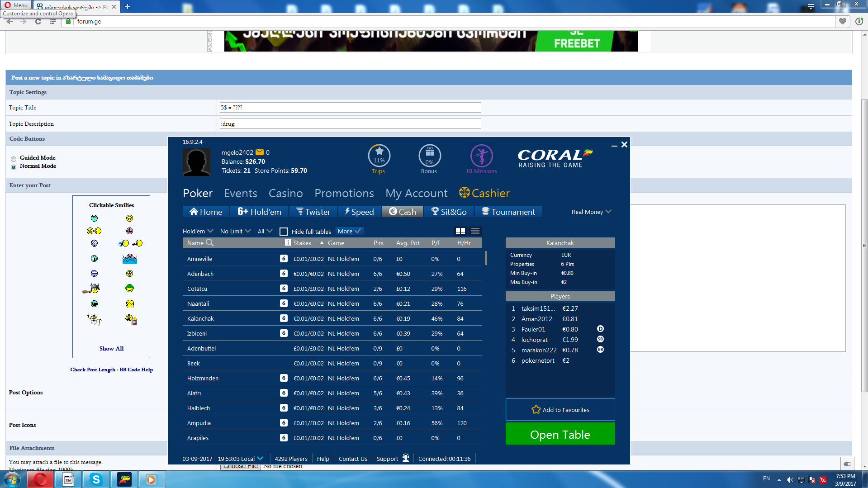Click the table list scrollbar

pyautogui.click(x=486, y=258)
